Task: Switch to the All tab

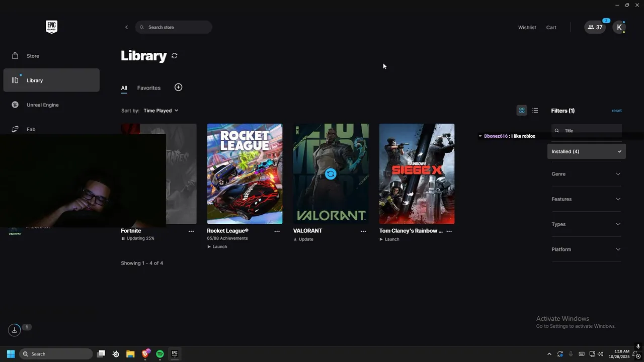Action: (x=124, y=88)
